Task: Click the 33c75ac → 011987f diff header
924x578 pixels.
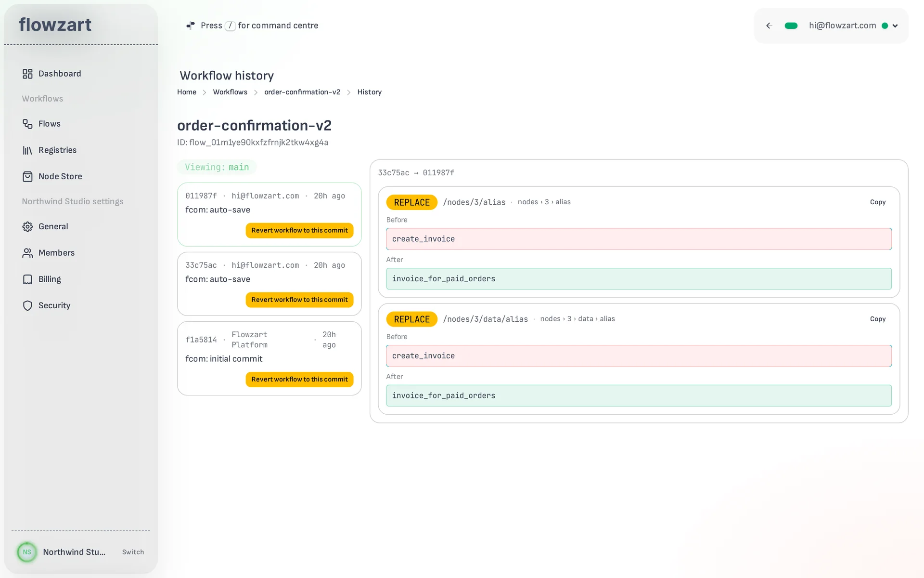Action: [416, 173]
